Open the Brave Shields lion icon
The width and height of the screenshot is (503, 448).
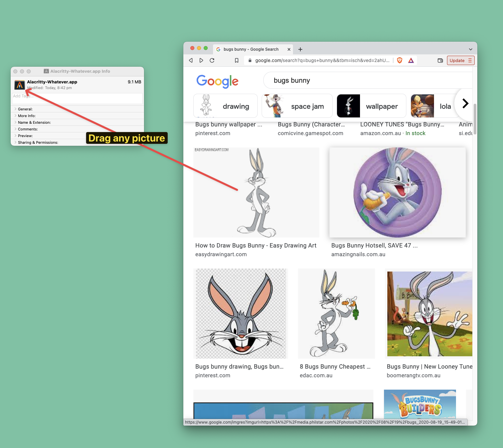(400, 60)
